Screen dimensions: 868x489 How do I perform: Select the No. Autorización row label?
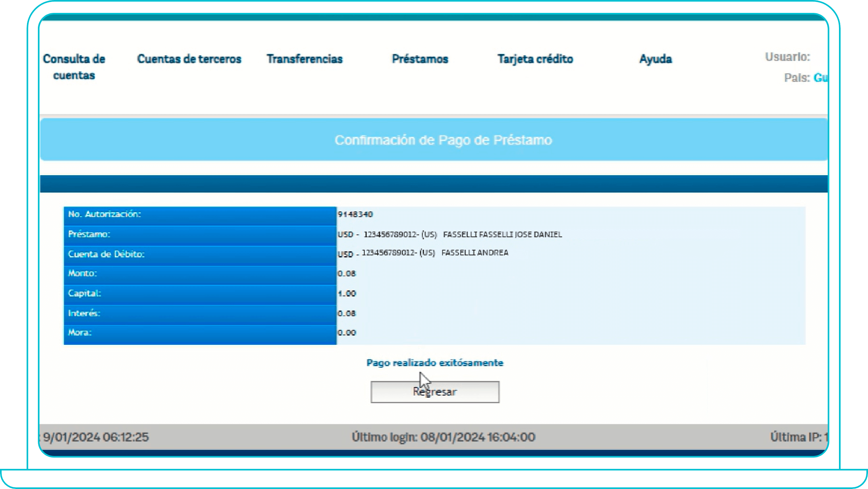coord(104,215)
